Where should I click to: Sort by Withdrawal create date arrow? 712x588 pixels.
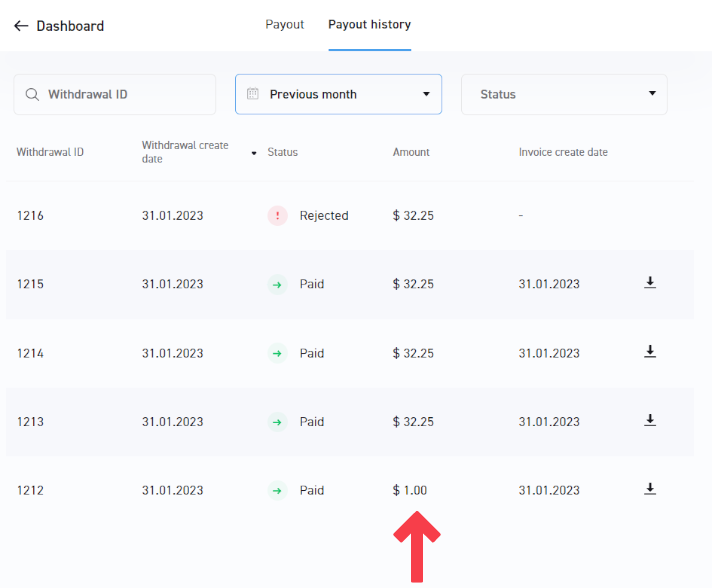[x=254, y=153]
